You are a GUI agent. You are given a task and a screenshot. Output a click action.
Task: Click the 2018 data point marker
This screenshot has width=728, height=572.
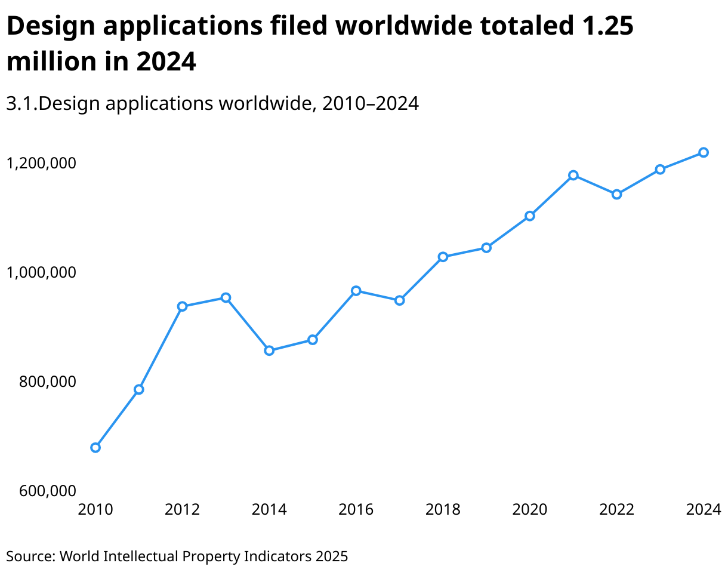[x=443, y=257]
